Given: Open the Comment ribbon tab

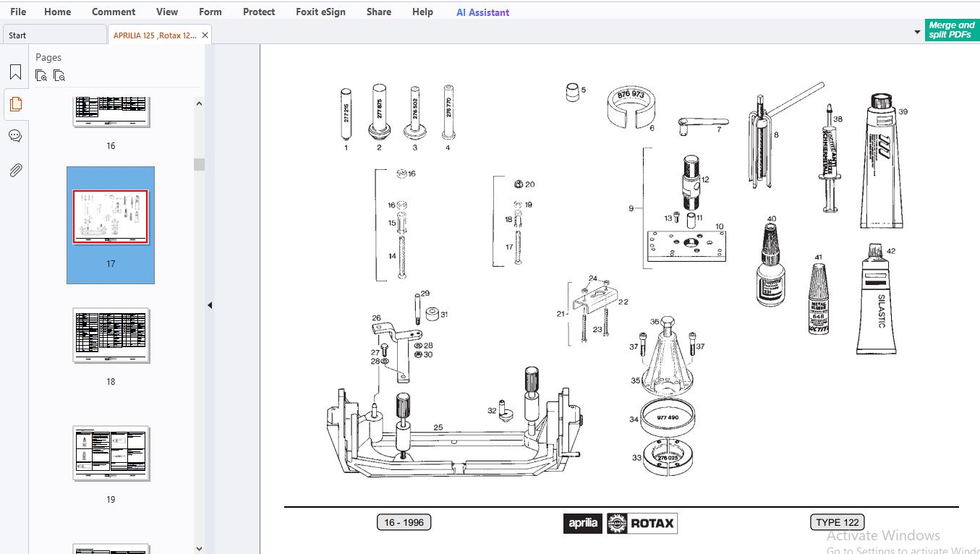Looking at the screenshot, I should tap(114, 12).
